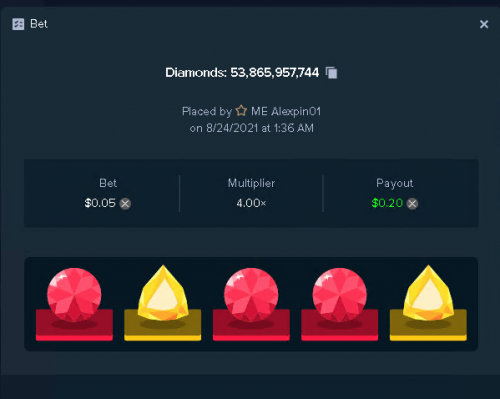Select the $0.05 bet amount
This screenshot has width=500, height=399.
[x=100, y=203]
